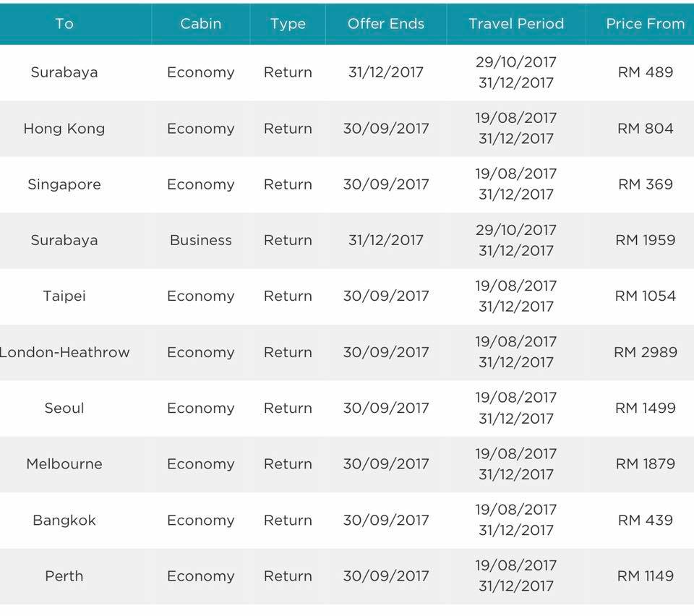Click the RM 489 Surabaya price
The height and width of the screenshot is (616, 694).
pyautogui.click(x=646, y=72)
